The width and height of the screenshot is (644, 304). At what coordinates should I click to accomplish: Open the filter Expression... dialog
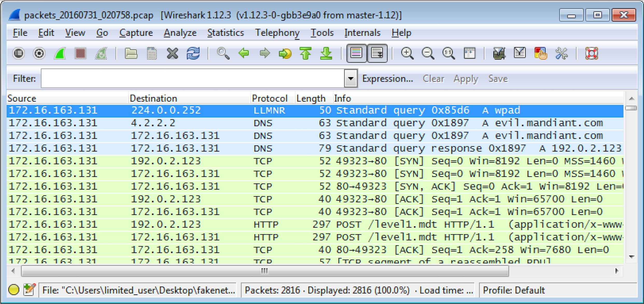(388, 78)
